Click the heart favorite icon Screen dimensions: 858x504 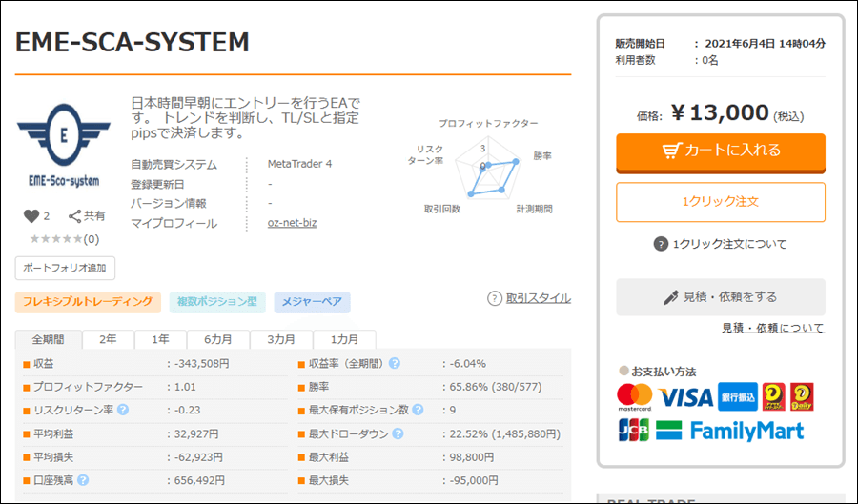31,216
